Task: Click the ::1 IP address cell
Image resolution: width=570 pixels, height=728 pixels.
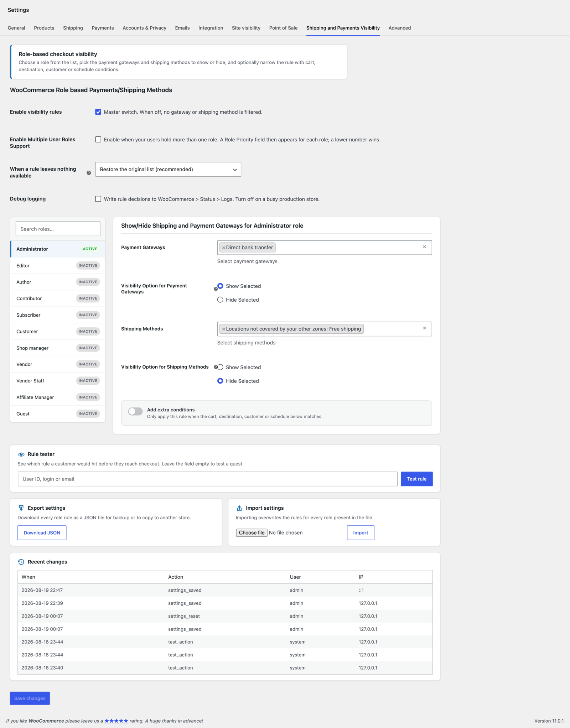Action: pos(361,590)
